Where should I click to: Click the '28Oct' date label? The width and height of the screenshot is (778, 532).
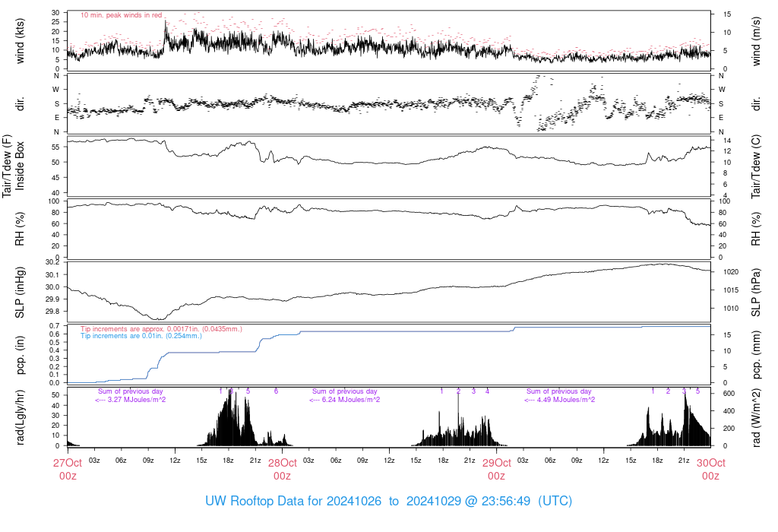tap(283, 463)
